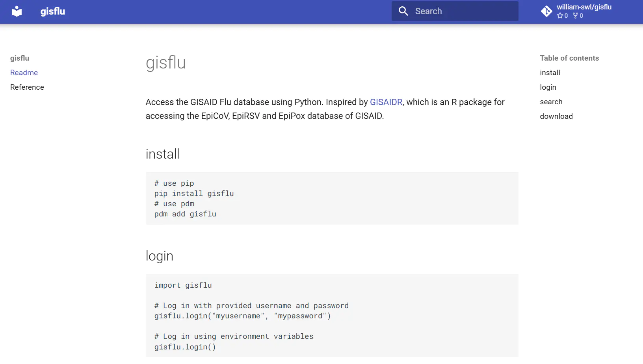
Task: Jump to download in table of contents
Action: pyautogui.click(x=556, y=116)
